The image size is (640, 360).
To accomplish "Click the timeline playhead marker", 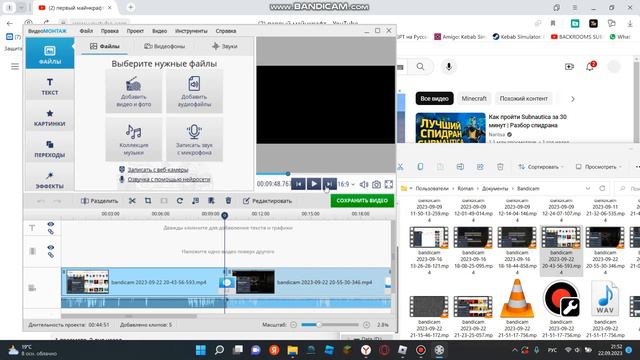I will 224,215.
